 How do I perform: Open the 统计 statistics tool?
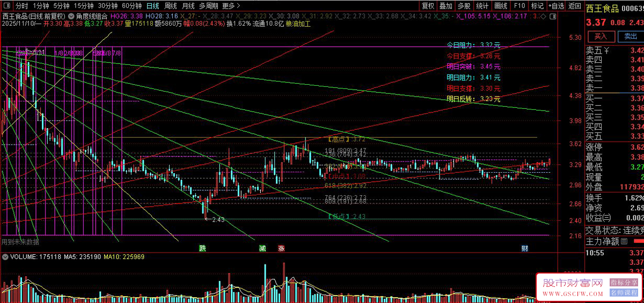[x=482, y=6]
